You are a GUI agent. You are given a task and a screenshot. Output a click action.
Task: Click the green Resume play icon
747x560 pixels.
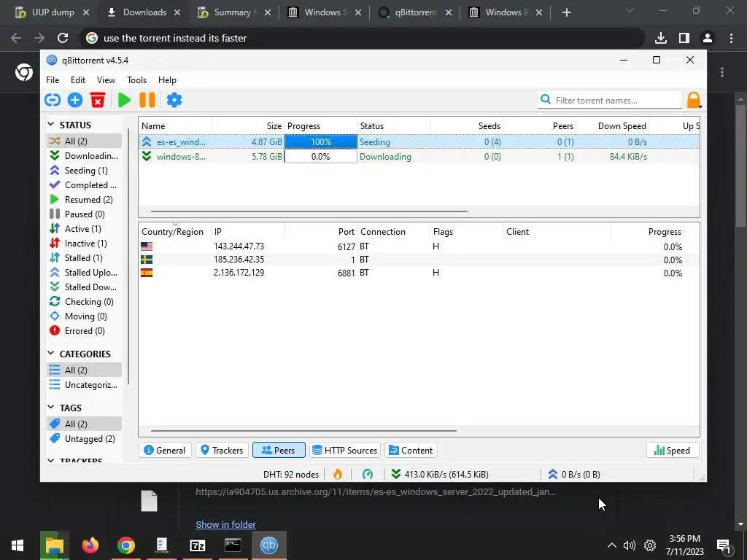click(124, 100)
